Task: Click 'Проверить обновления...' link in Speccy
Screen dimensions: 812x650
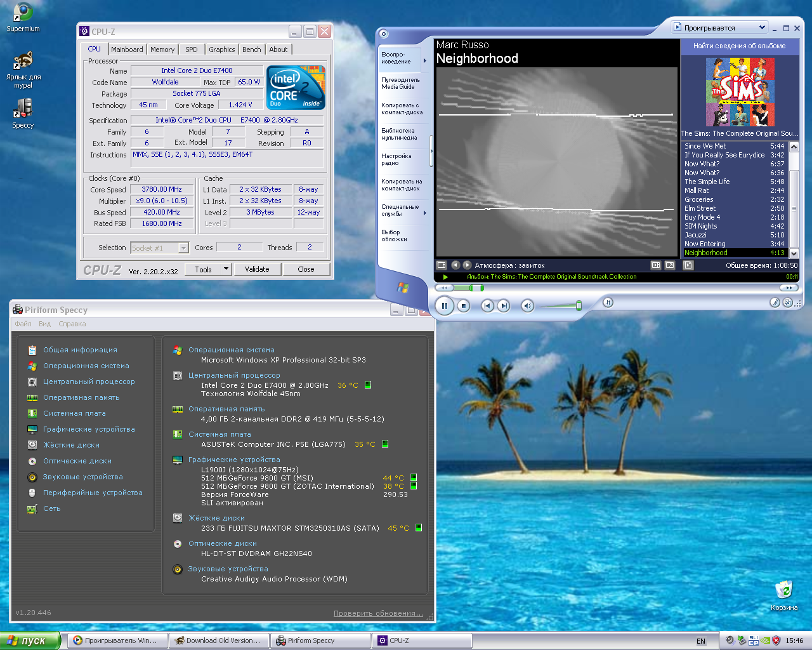Action: coord(379,613)
